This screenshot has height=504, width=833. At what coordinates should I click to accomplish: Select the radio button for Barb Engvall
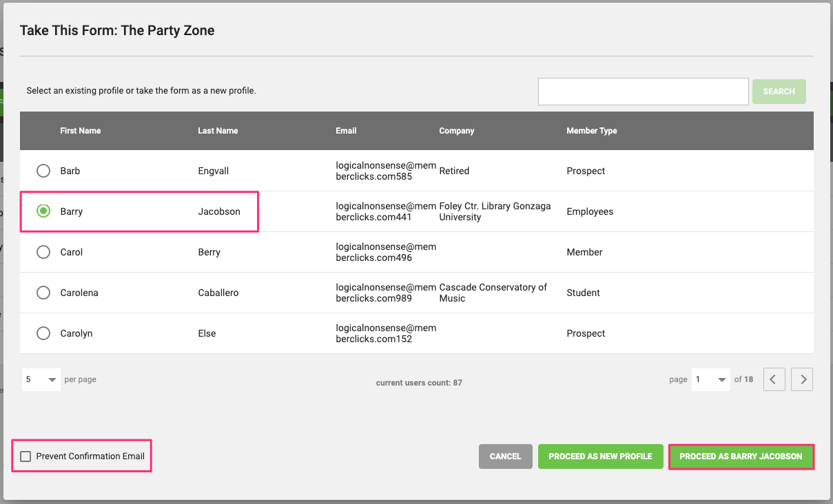click(43, 171)
